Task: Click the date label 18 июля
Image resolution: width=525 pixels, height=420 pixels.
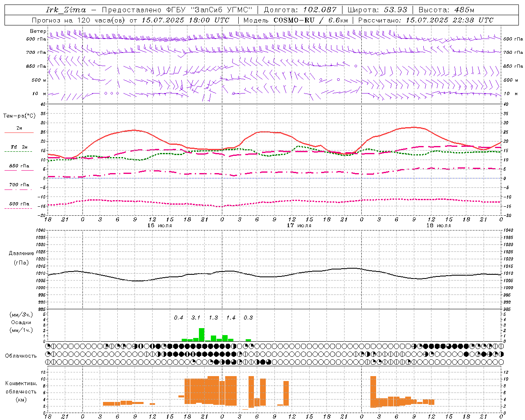Action: [438, 226]
